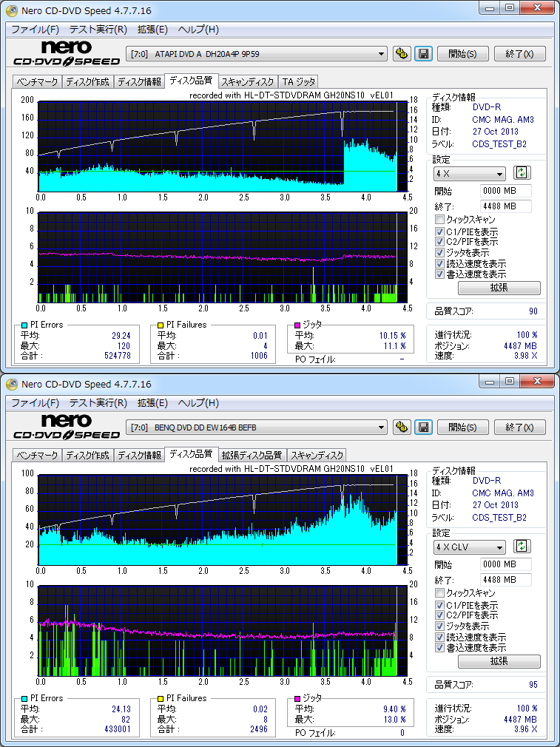The height and width of the screenshot is (747, 560).
Task: Toggle C2/PIFを表示 checkbox in bottom window
Action: 439,615
